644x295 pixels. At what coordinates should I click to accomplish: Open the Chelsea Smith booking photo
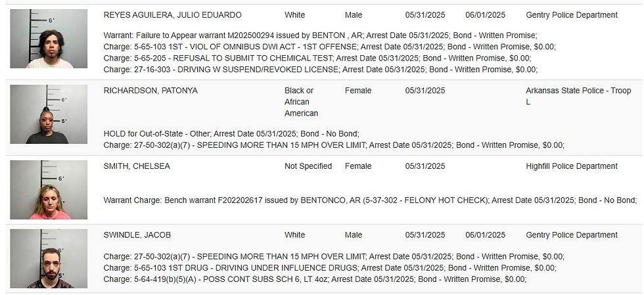49,190
